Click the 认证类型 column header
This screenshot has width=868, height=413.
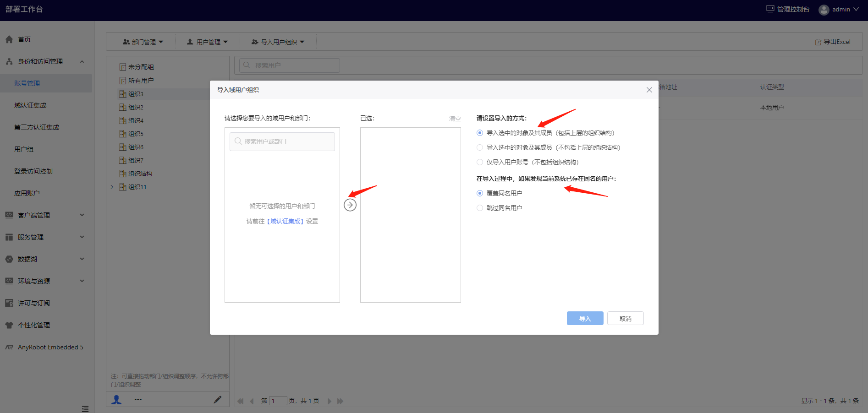pos(772,87)
